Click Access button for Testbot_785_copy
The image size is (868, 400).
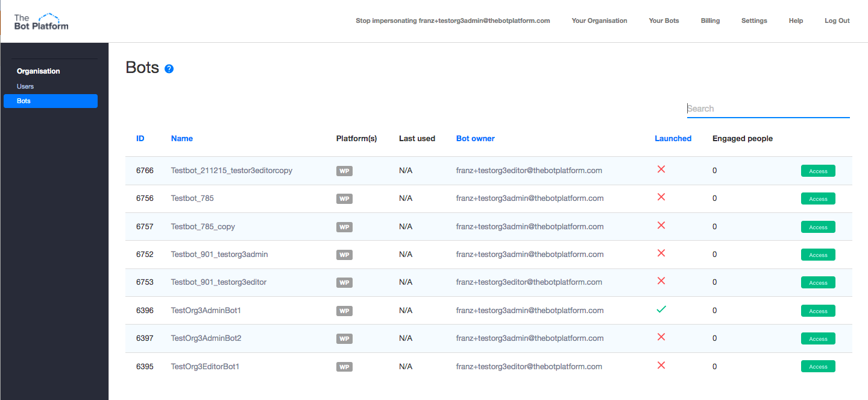click(818, 227)
